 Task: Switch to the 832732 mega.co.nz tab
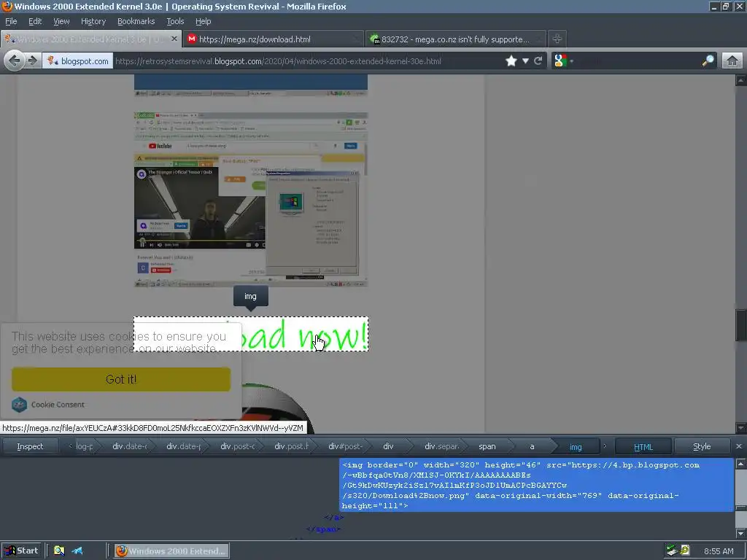[x=455, y=39]
